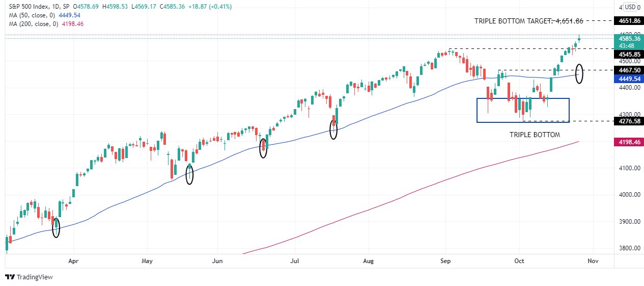Open the USD currency selector
This screenshot has height=286, width=644.
point(630,7)
